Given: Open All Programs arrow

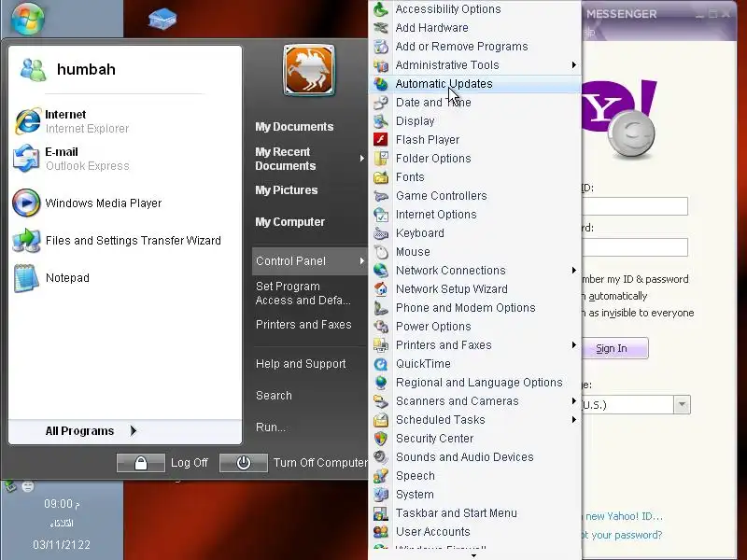Looking at the screenshot, I should pos(134,431).
